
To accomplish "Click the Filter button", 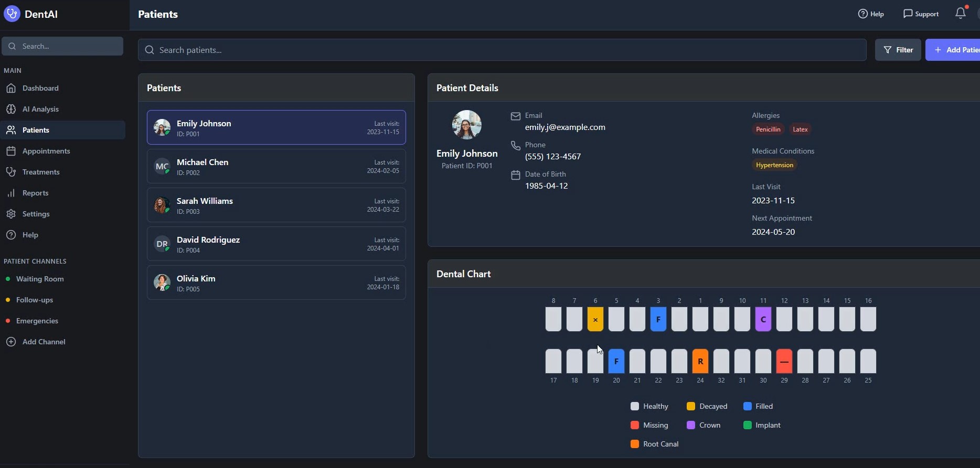I will coord(898,50).
